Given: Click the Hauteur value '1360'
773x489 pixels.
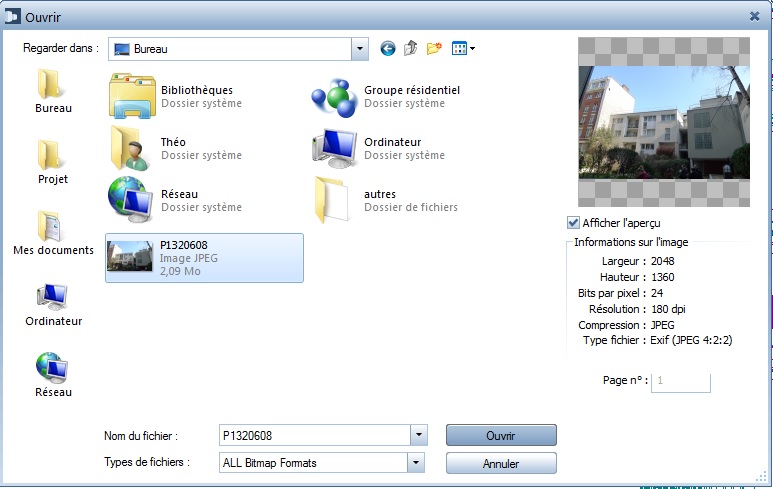Looking at the screenshot, I should (663, 277).
